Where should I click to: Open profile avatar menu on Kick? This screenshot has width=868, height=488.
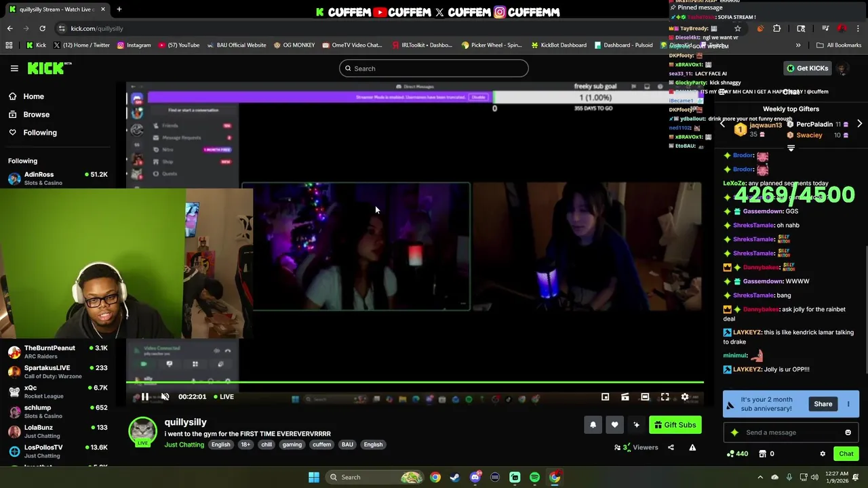click(x=842, y=68)
